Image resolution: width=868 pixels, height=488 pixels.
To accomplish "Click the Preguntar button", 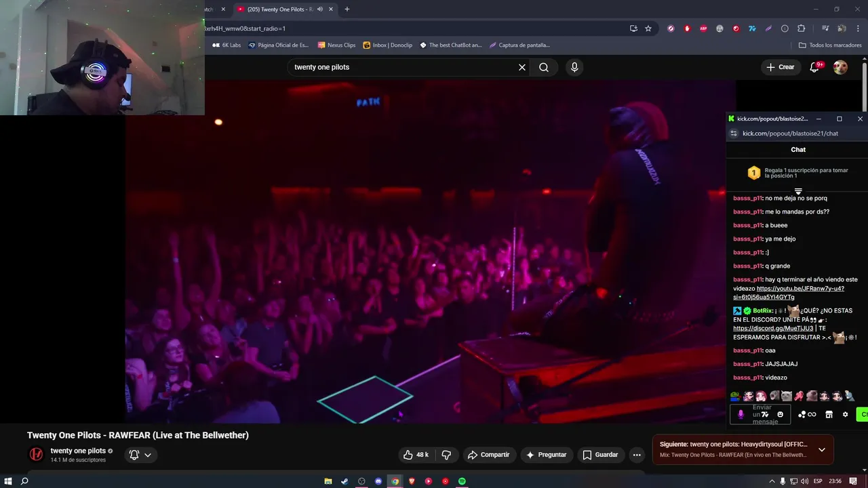I will (x=546, y=455).
